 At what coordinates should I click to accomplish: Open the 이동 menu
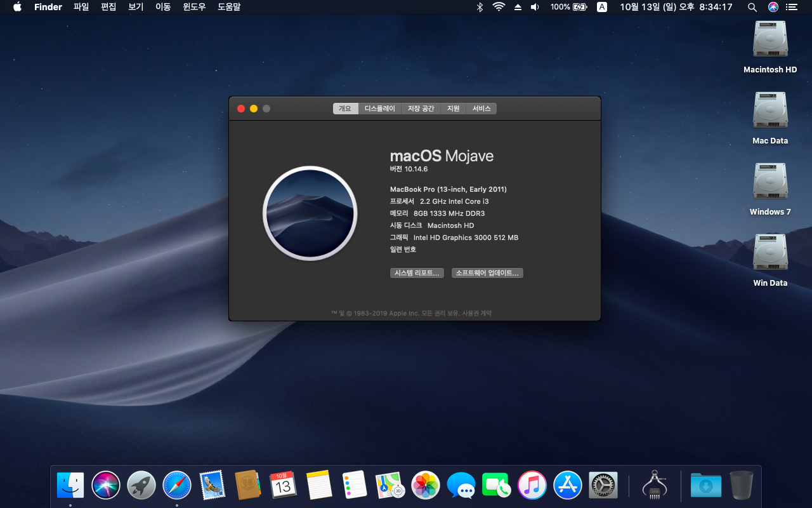tap(163, 7)
